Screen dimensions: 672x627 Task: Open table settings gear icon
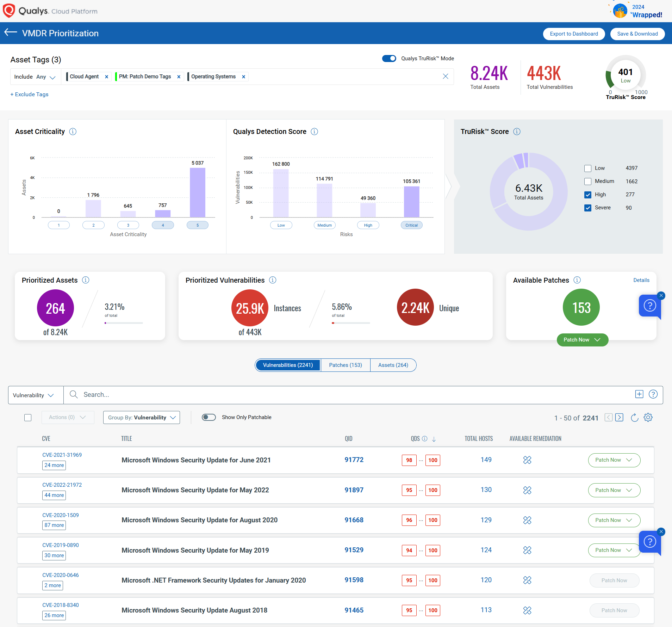648,418
